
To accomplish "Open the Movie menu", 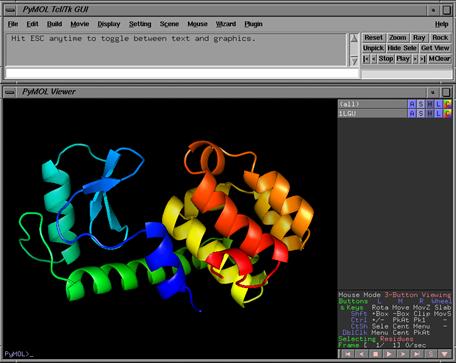I will tap(80, 24).
